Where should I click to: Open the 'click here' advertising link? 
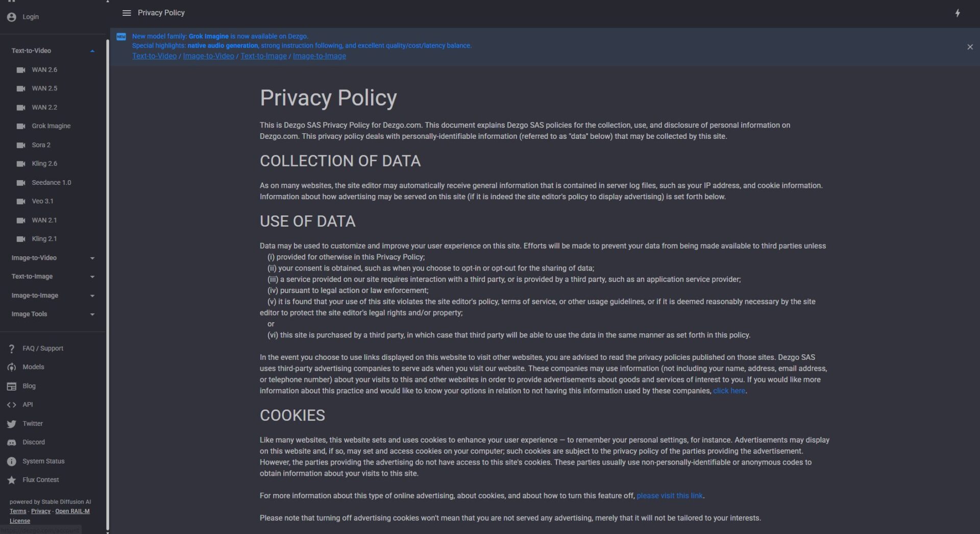[729, 391]
